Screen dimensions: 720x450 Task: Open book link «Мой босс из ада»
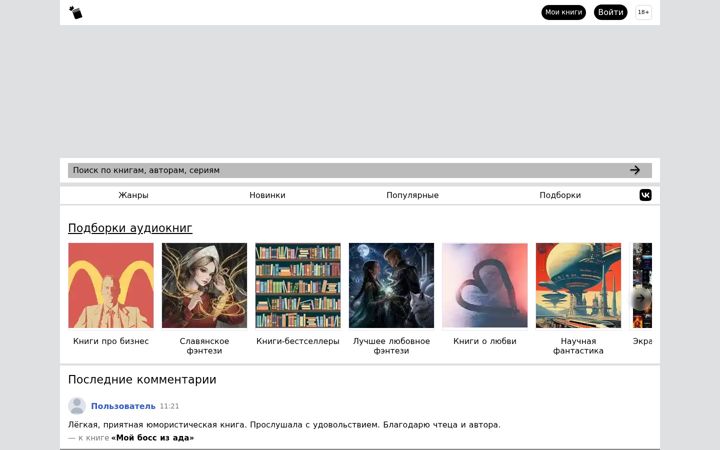152,438
